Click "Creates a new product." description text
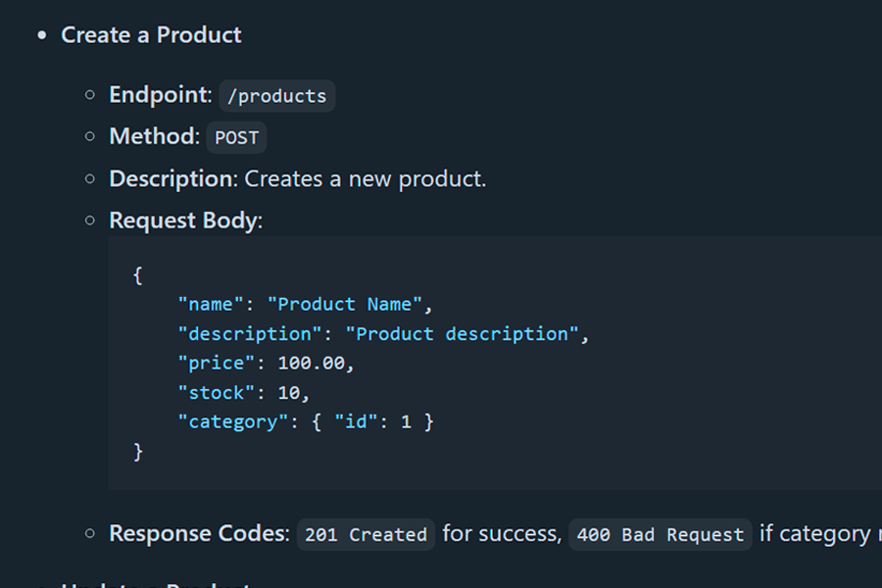This screenshot has width=882, height=588. [x=366, y=179]
